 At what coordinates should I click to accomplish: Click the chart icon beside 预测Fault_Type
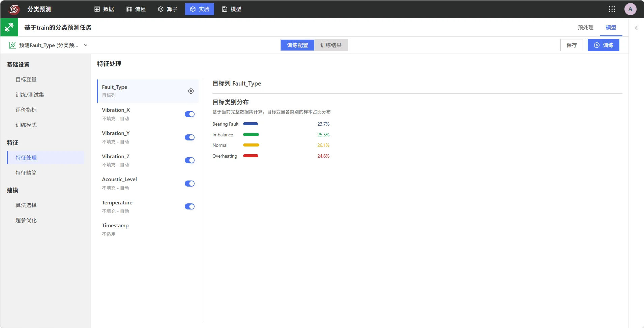12,45
